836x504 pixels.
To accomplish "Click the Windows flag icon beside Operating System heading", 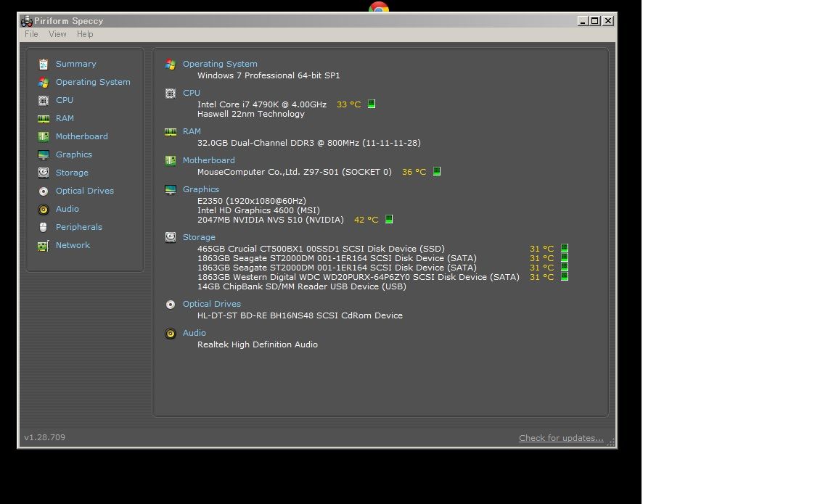I will (171, 65).
